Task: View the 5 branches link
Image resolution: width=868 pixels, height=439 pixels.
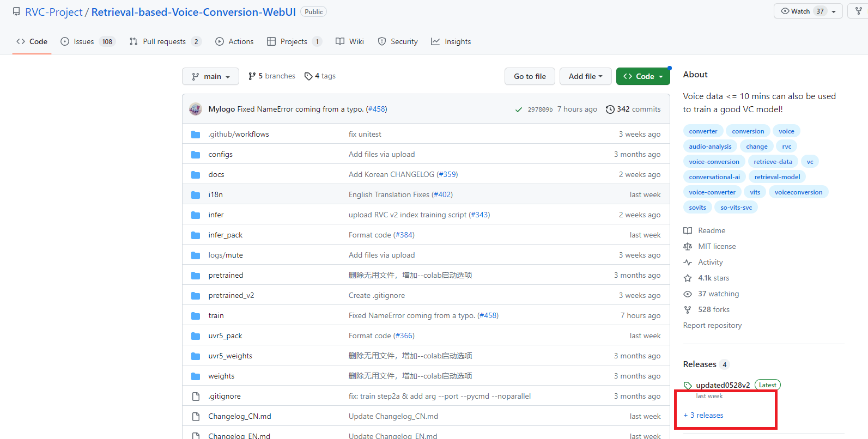Action: (272, 76)
